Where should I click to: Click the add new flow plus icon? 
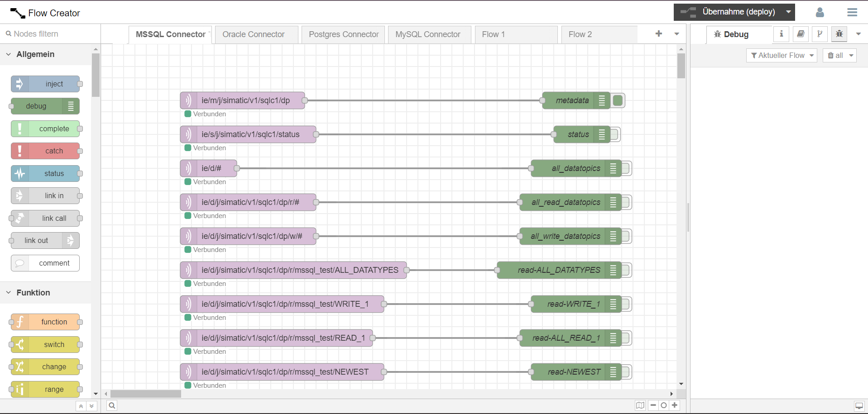pyautogui.click(x=658, y=34)
